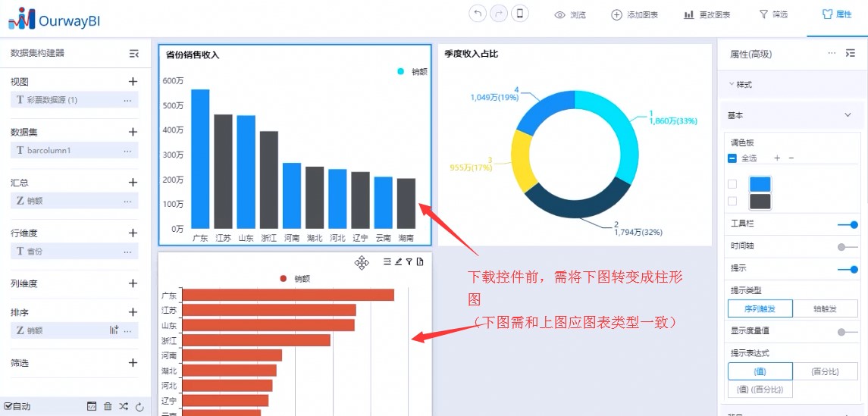The image size is (868, 416).
Task: Collapse the 数据集构建器 panel icon
Action: (134, 53)
